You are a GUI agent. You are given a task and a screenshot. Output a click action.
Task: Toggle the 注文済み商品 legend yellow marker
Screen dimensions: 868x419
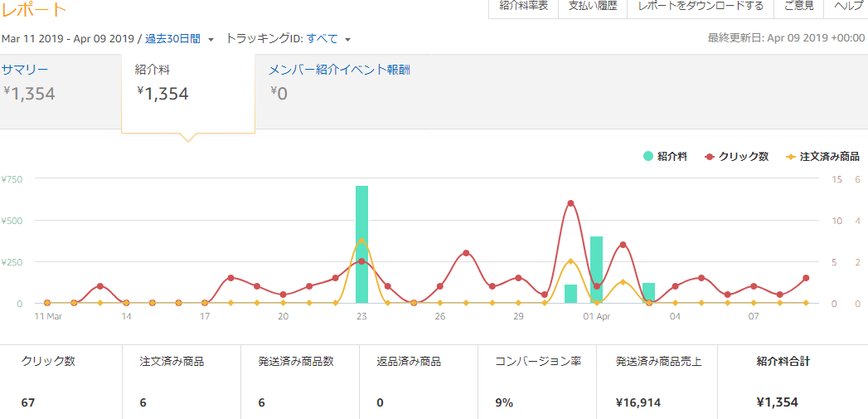pos(791,157)
